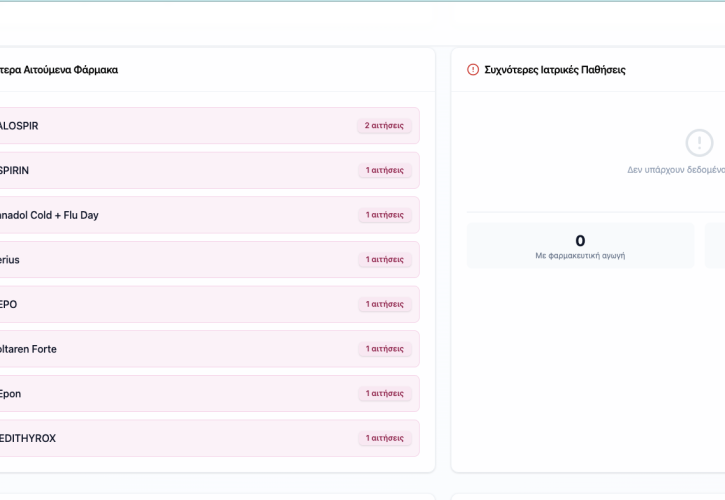Select the DEPO medication name

pos(9,304)
